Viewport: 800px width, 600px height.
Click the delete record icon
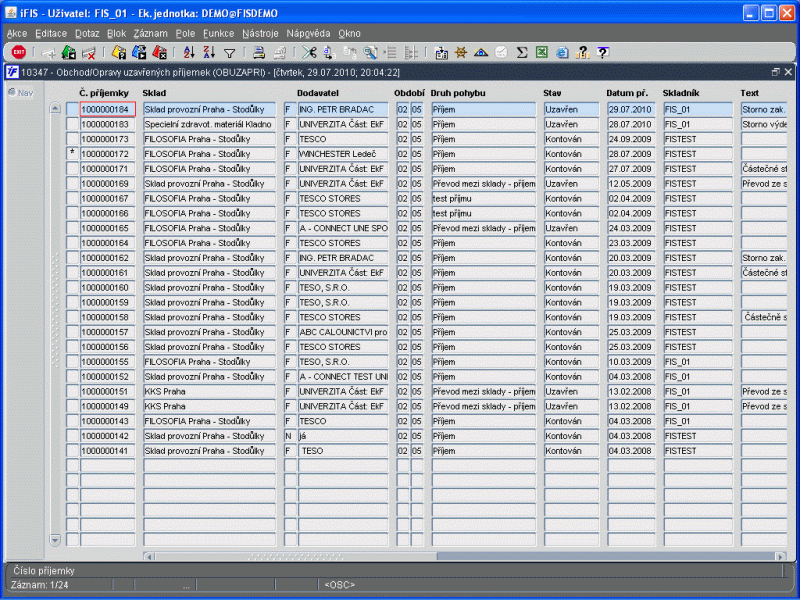pyautogui.click(x=89, y=52)
